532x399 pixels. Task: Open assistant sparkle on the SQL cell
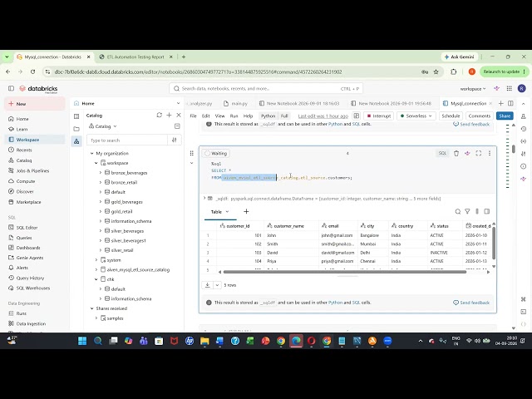[x=467, y=153]
